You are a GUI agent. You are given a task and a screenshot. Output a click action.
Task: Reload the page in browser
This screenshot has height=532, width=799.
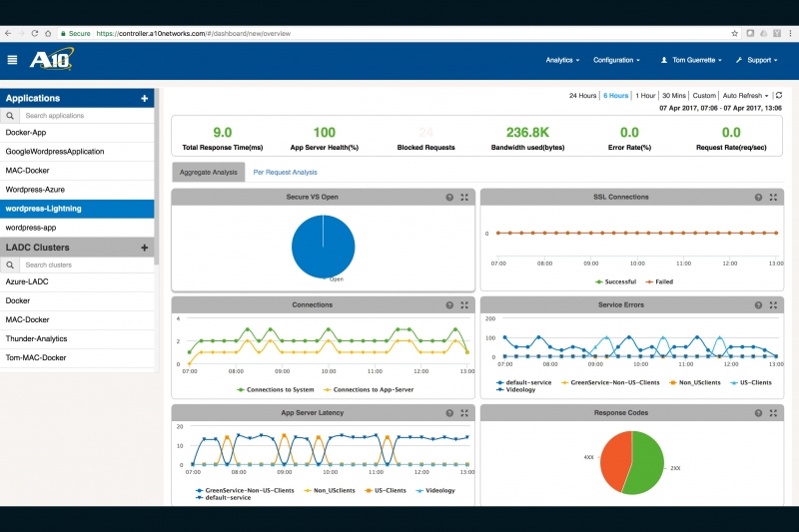coord(35,33)
